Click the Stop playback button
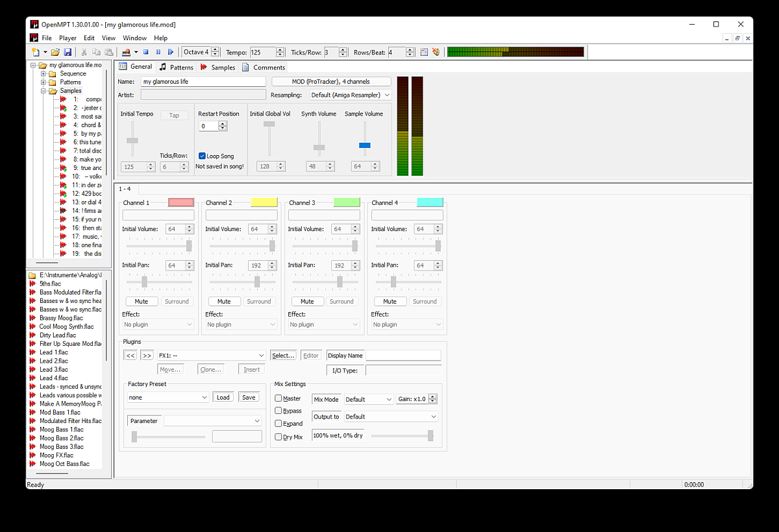The image size is (779, 532). tap(146, 52)
